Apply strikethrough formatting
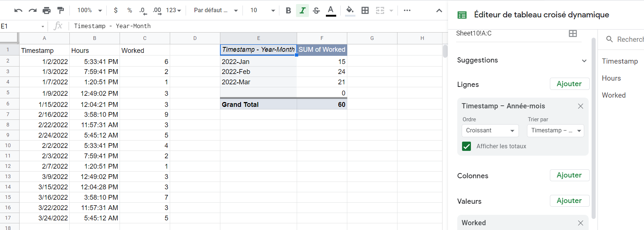 coord(316,10)
